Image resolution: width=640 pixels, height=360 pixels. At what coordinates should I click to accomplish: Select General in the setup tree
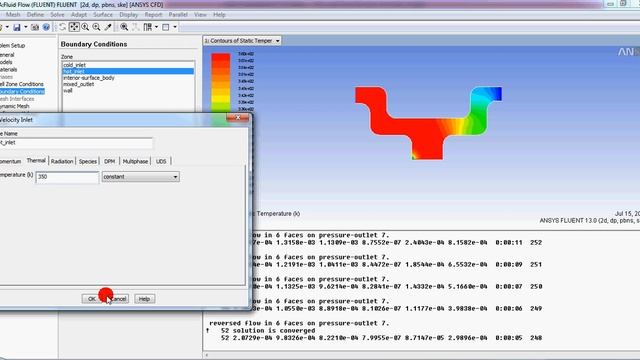pyautogui.click(x=7, y=55)
